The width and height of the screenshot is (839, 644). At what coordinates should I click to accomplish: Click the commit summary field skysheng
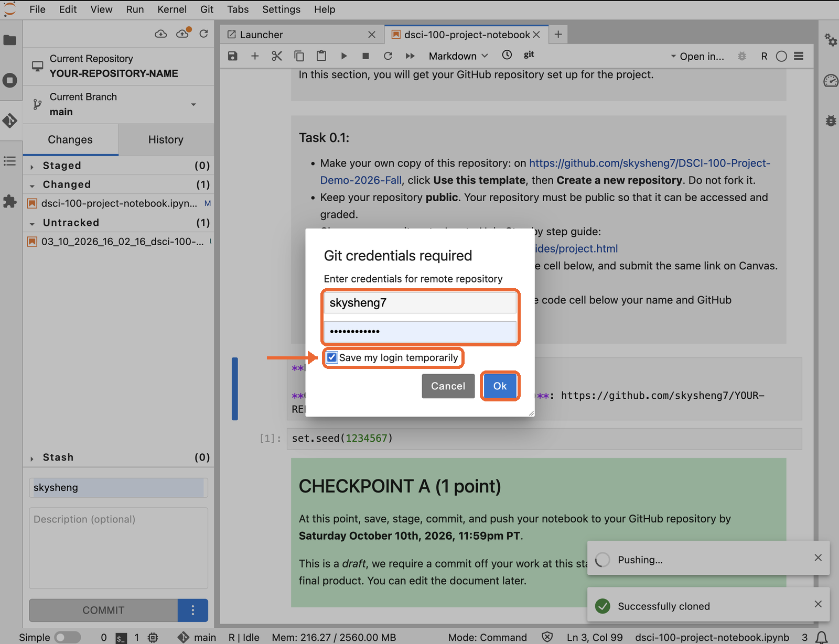click(x=119, y=487)
